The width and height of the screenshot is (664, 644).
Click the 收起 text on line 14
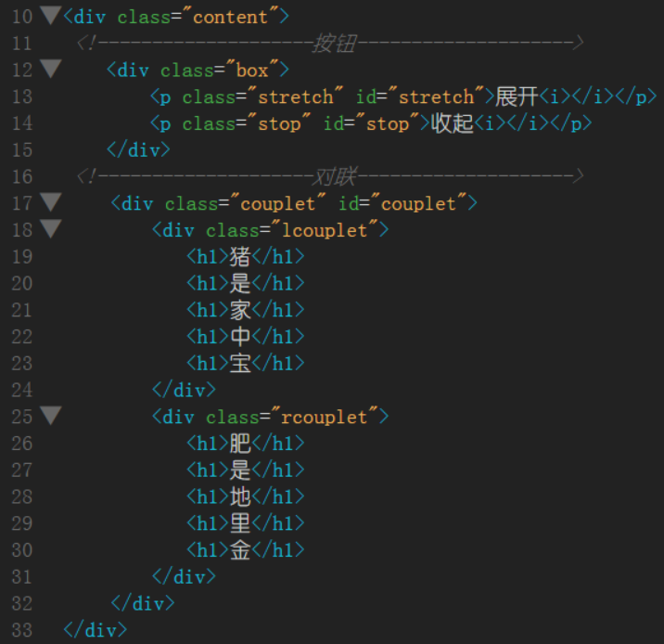452,123
